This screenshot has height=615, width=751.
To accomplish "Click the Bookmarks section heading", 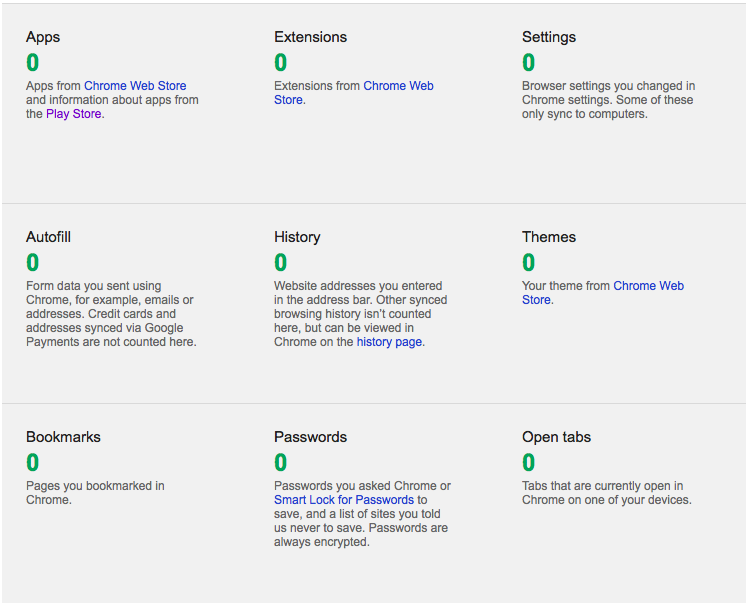I will (63, 437).
